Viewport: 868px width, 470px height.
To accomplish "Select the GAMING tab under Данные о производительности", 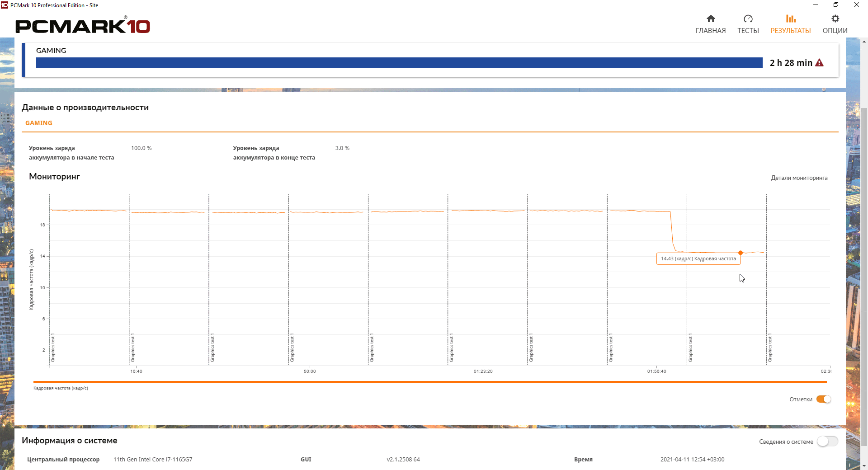I will click(x=39, y=123).
